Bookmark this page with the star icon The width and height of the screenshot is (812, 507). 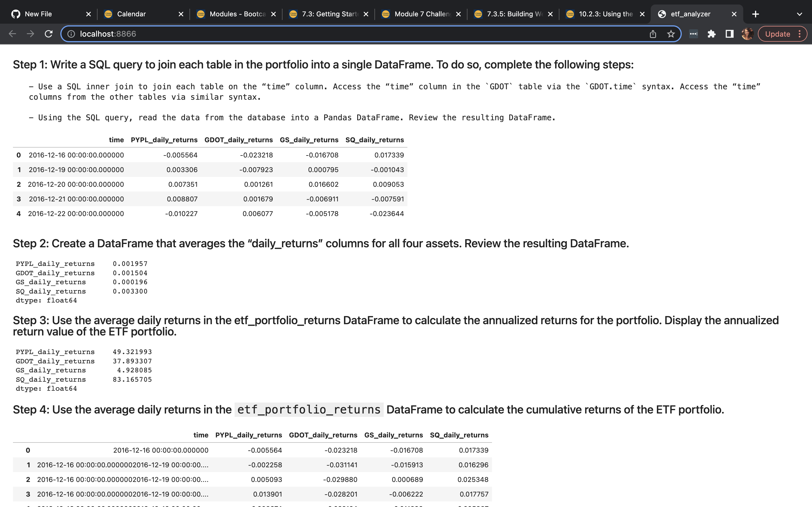coord(671,34)
